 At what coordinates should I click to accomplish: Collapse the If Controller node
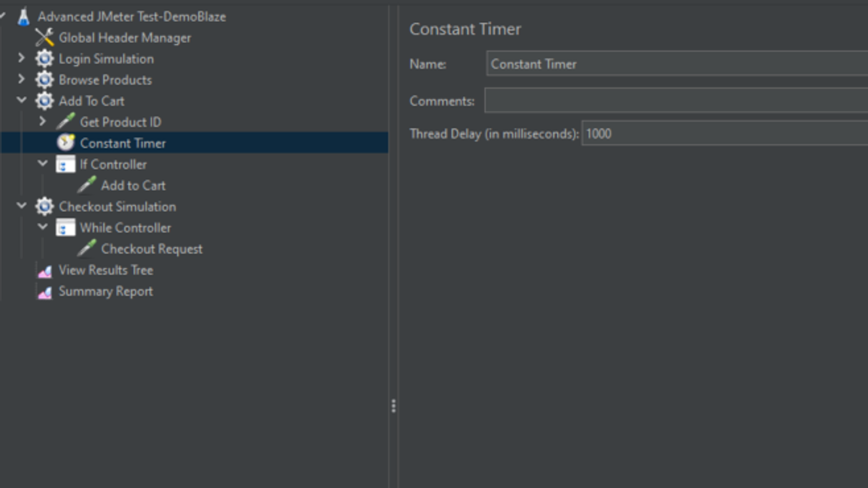pos(43,164)
